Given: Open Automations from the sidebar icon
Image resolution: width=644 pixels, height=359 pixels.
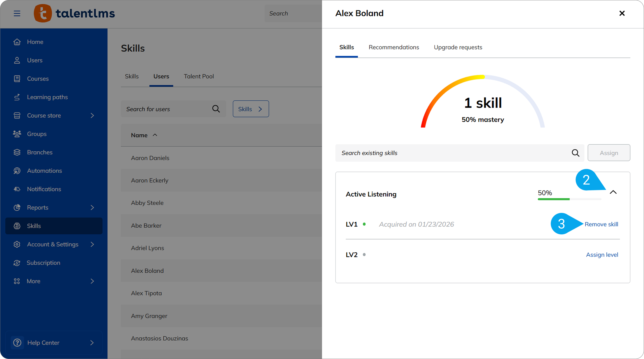Looking at the screenshot, I should tap(17, 171).
